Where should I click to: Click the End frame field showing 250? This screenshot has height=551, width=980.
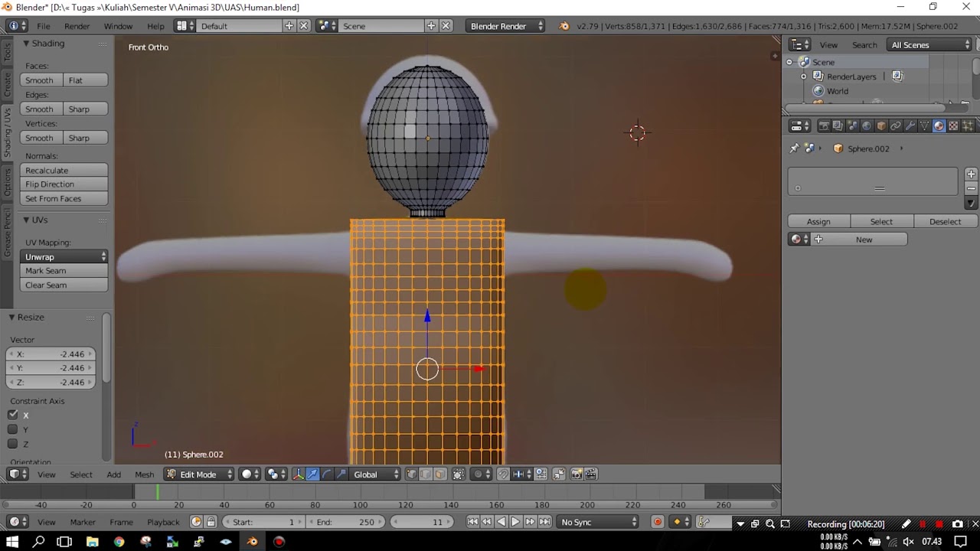[345, 522]
